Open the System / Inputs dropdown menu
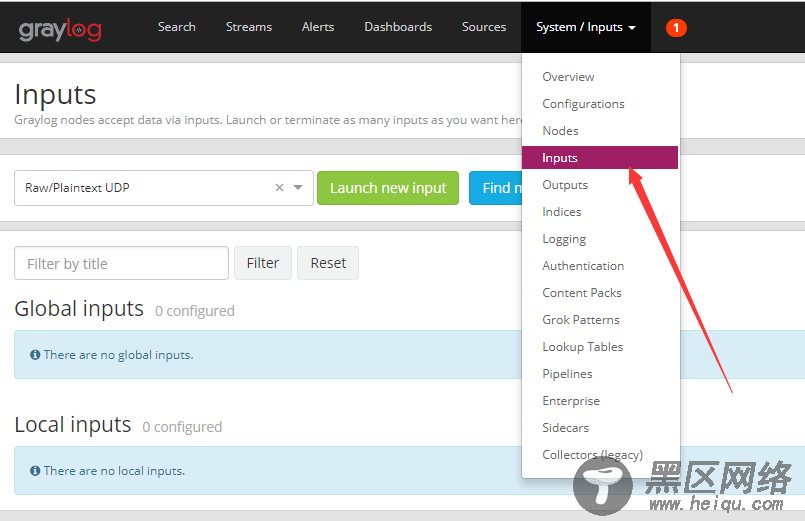This screenshot has height=521, width=805. [586, 27]
